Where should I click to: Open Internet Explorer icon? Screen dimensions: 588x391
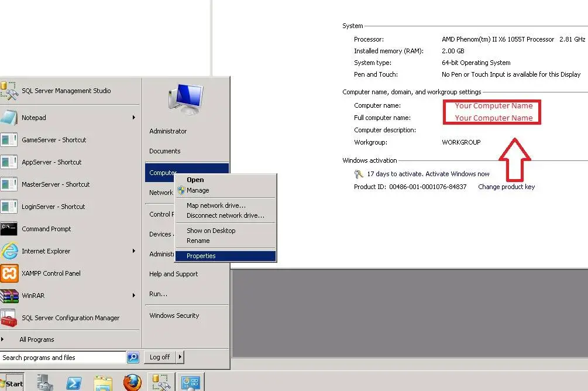point(9,251)
